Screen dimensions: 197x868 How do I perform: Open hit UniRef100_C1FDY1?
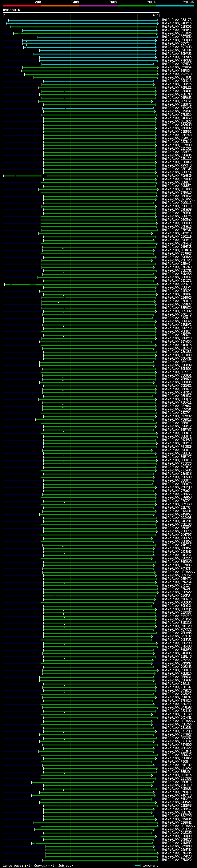pyautogui.click(x=177, y=30)
